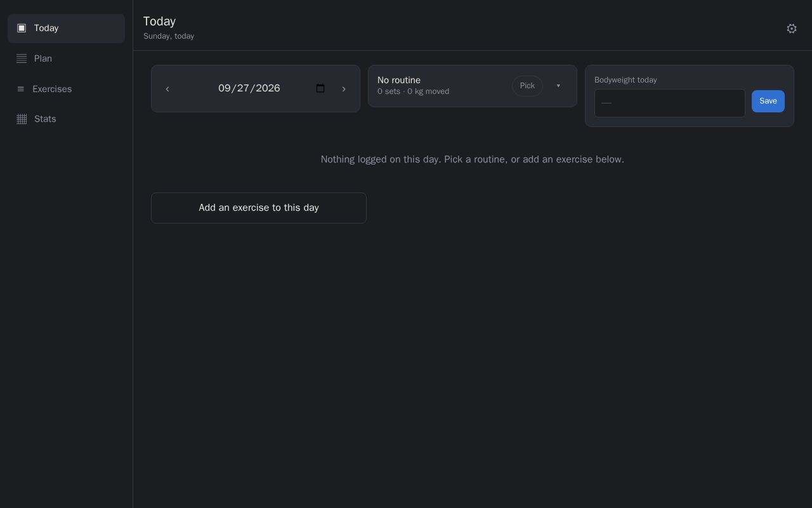Screen dimensions: 812x508
Task: Open the Exercises view
Action: 66,89
